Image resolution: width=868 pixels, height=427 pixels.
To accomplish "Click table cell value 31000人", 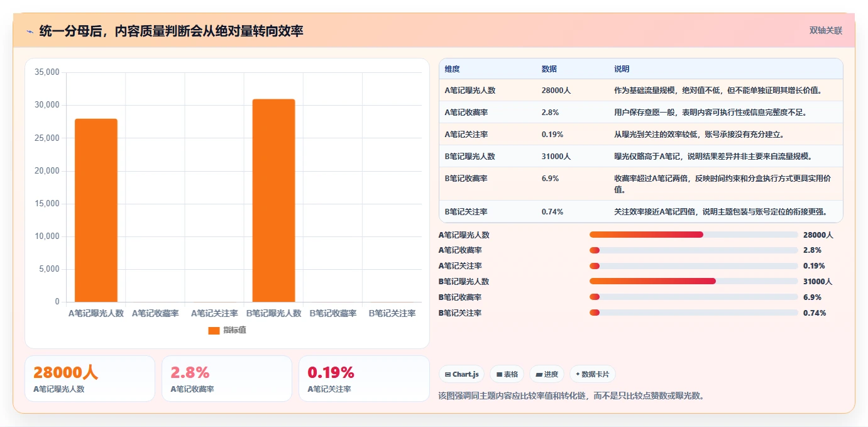I will coord(556,157).
